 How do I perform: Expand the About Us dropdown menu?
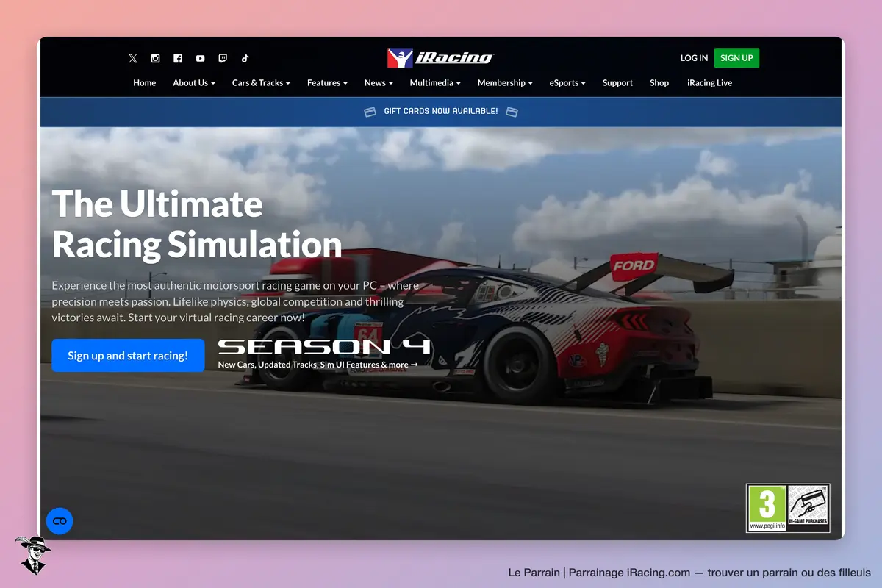click(194, 83)
